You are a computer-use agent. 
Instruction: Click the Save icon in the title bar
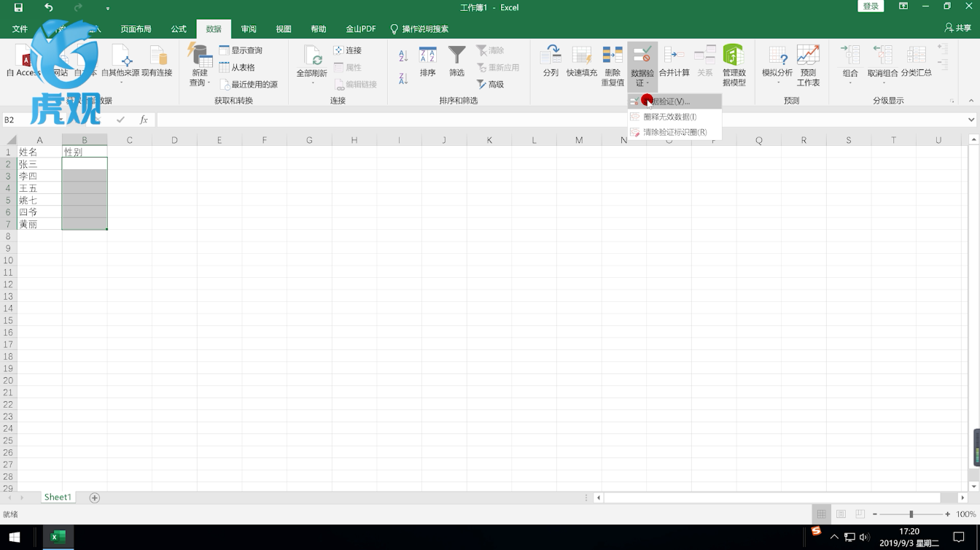18,7
